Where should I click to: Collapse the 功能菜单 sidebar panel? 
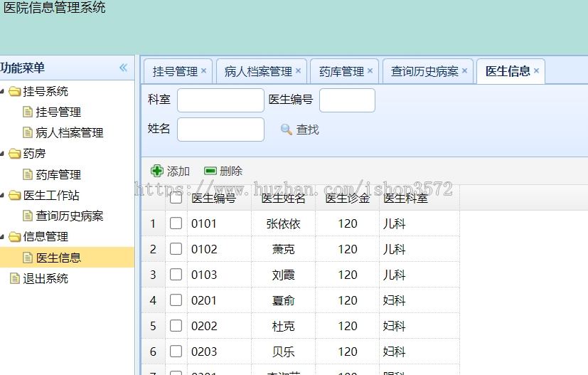point(124,68)
